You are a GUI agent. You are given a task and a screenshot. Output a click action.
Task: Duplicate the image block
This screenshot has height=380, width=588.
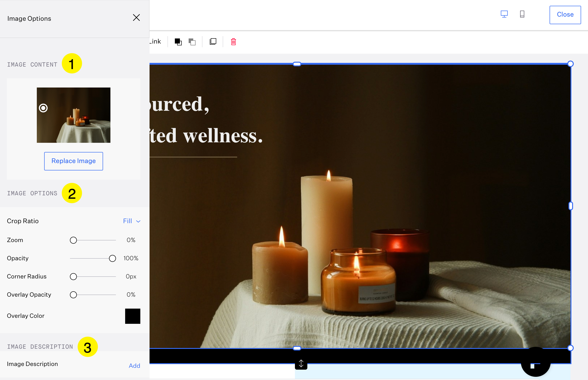[213, 41]
